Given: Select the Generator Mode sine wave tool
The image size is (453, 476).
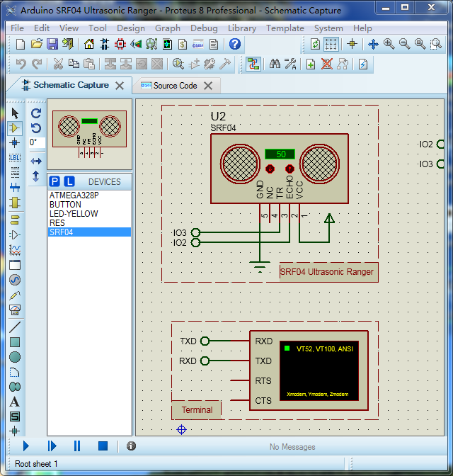Looking at the screenshot, I should pos(15,280).
